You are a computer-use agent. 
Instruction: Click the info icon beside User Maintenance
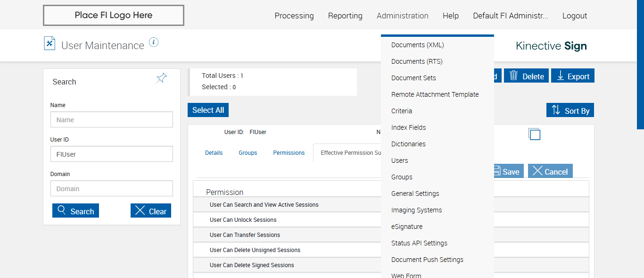click(154, 42)
